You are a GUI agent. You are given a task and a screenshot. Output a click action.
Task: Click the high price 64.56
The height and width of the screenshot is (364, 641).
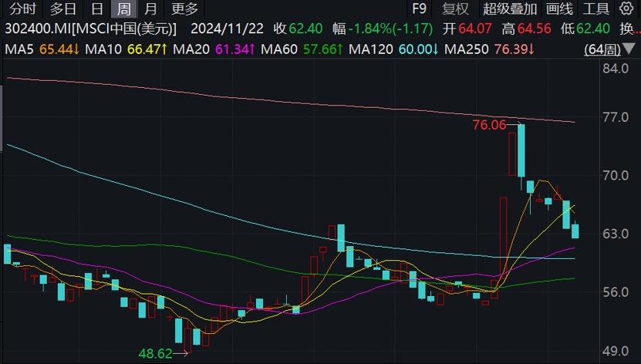click(x=534, y=29)
